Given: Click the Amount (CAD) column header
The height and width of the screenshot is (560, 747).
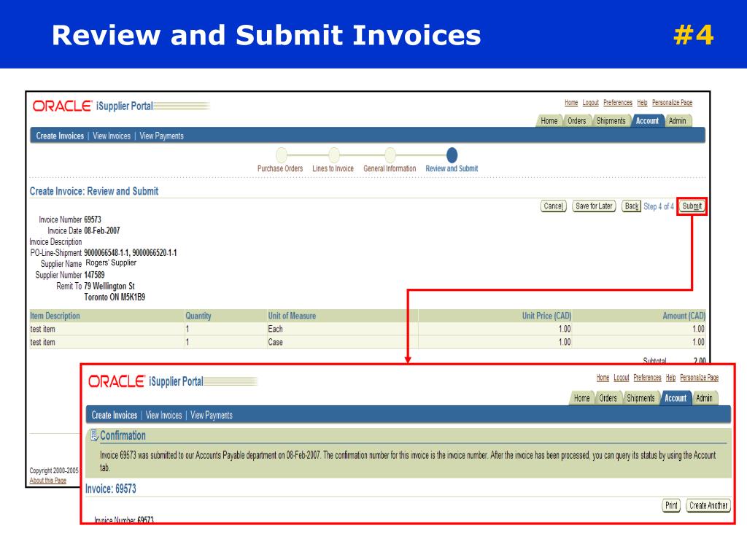Looking at the screenshot, I should click(684, 316).
